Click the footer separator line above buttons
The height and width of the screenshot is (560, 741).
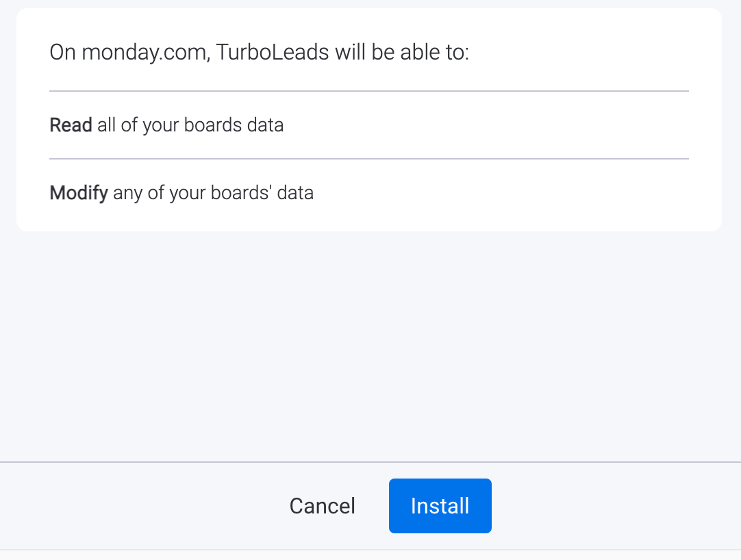tap(370, 462)
